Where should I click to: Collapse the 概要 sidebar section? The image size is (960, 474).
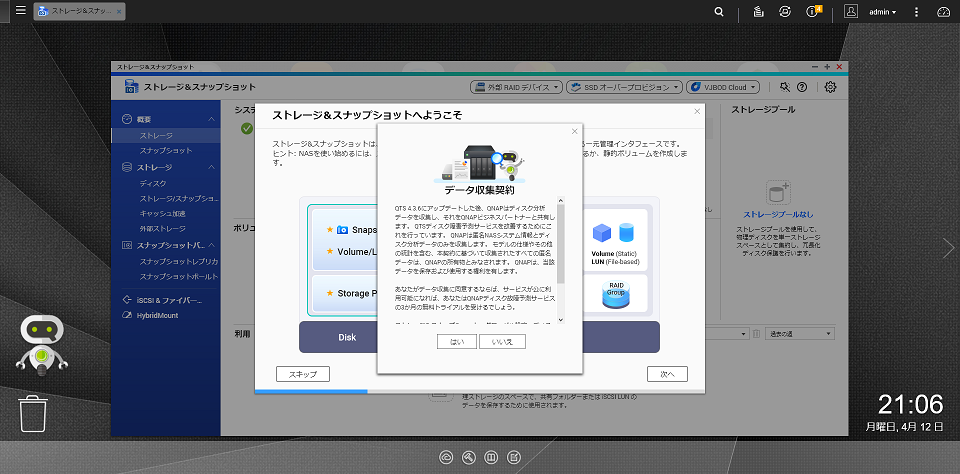coord(211,119)
